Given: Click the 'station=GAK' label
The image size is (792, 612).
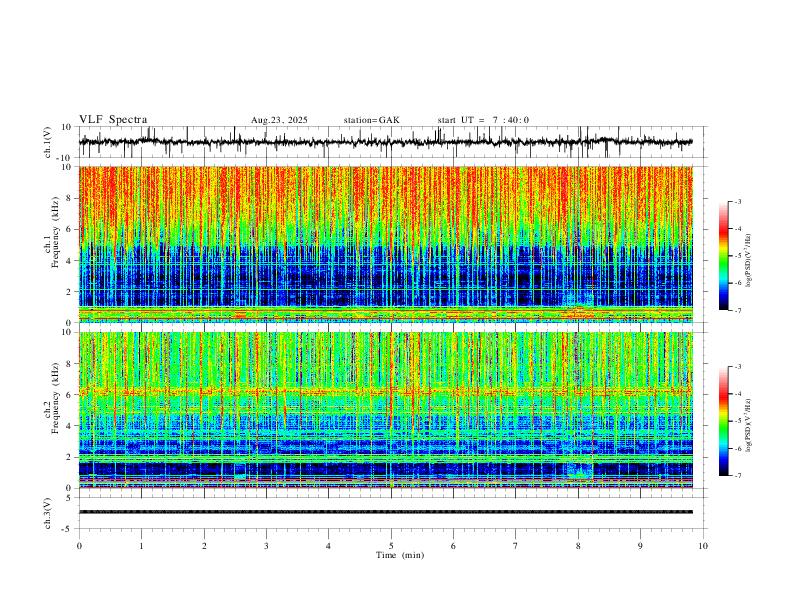Looking at the screenshot, I should pyautogui.click(x=371, y=120).
